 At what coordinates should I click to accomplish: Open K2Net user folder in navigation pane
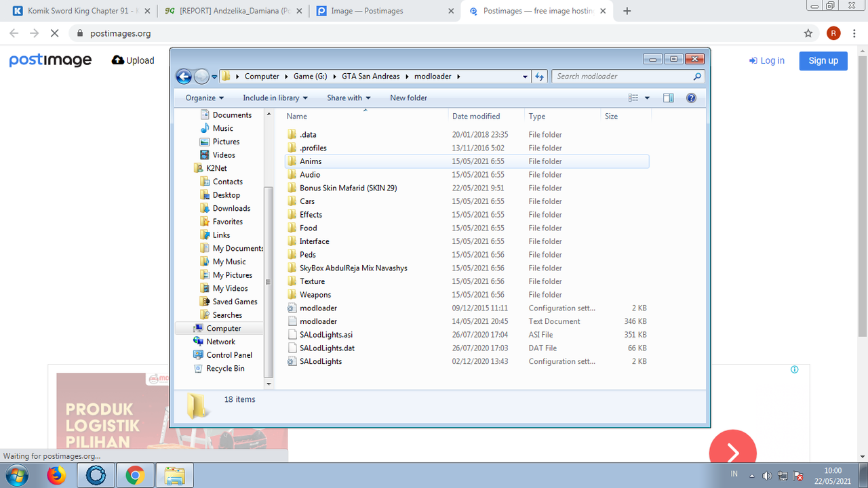pos(216,168)
